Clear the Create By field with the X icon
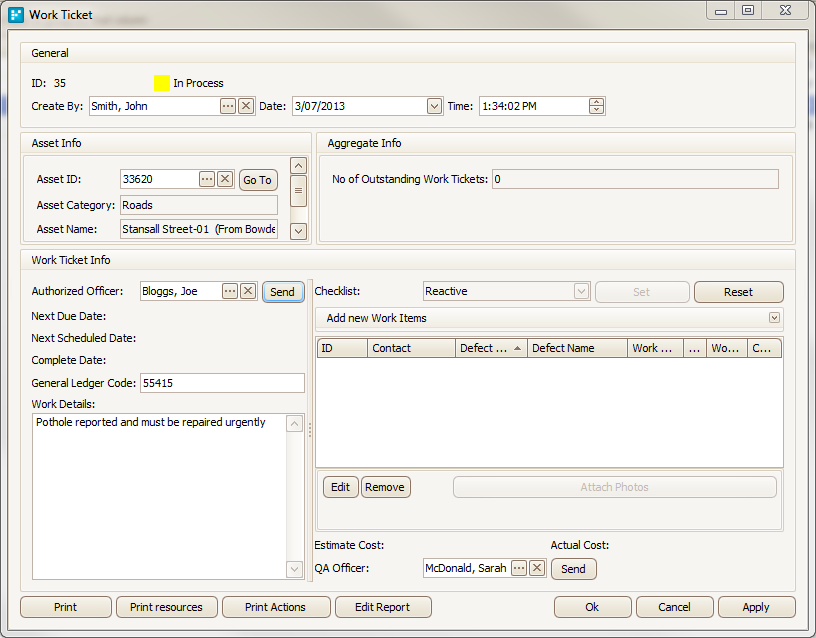 tap(245, 106)
